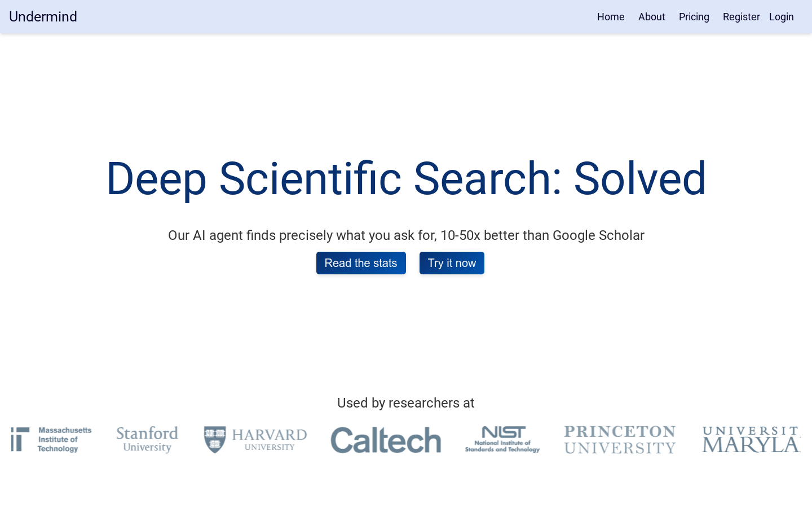Go to the Pricing page
This screenshot has width=812, height=508.
click(694, 17)
